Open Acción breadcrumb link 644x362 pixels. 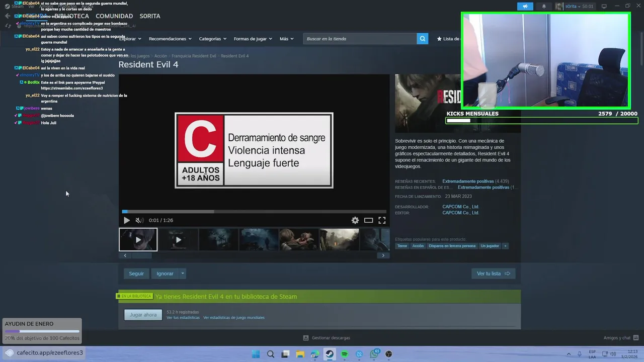[x=160, y=56]
